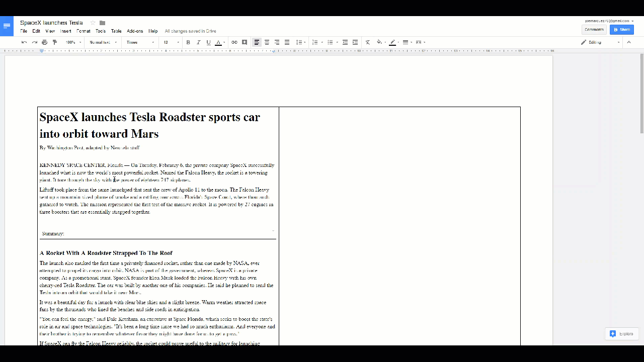Activate the Paint format tool
This screenshot has height=362, width=644.
coord(55,42)
